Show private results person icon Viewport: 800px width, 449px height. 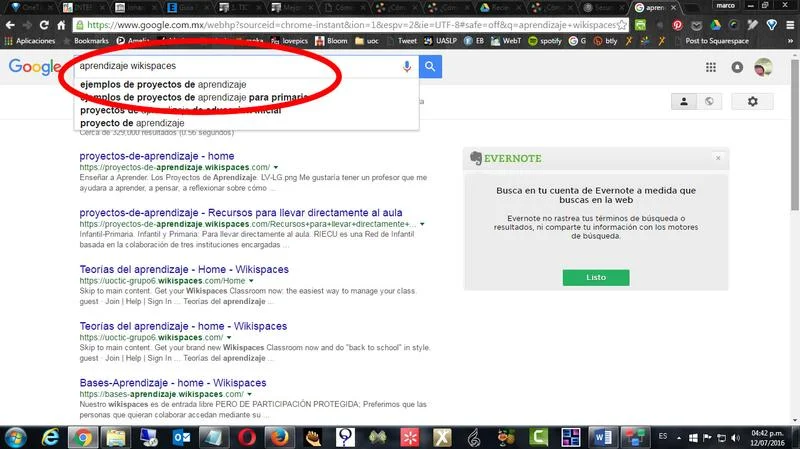[684, 102]
